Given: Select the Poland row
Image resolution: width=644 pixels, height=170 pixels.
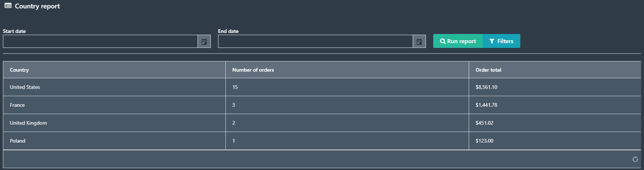Looking at the screenshot, I should (x=322, y=141).
